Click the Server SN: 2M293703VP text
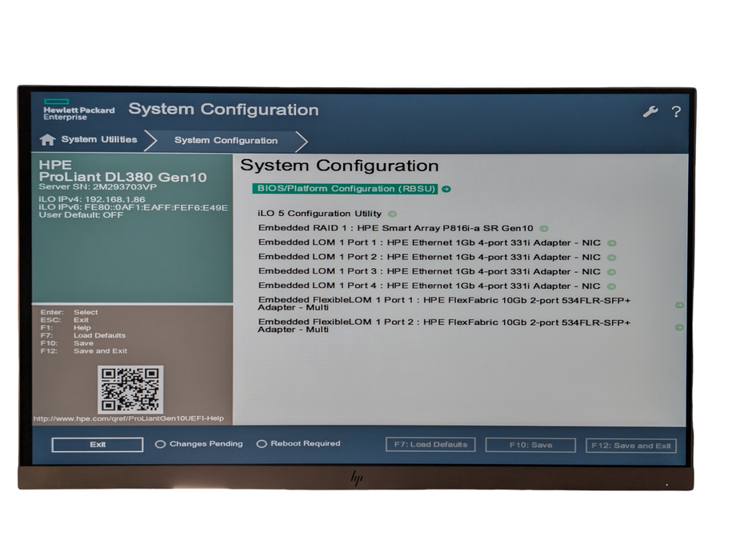This screenshot has height=560, width=744. click(98, 187)
